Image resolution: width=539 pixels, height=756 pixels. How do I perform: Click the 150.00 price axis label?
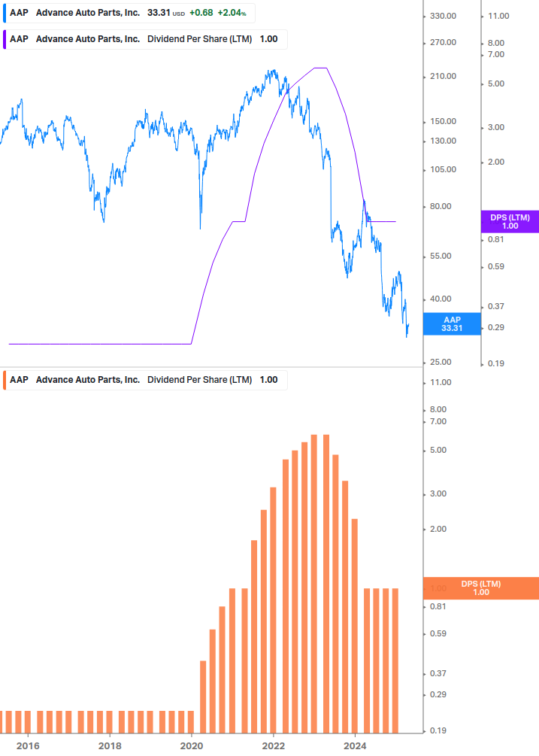pyautogui.click(x=443, y=122)
